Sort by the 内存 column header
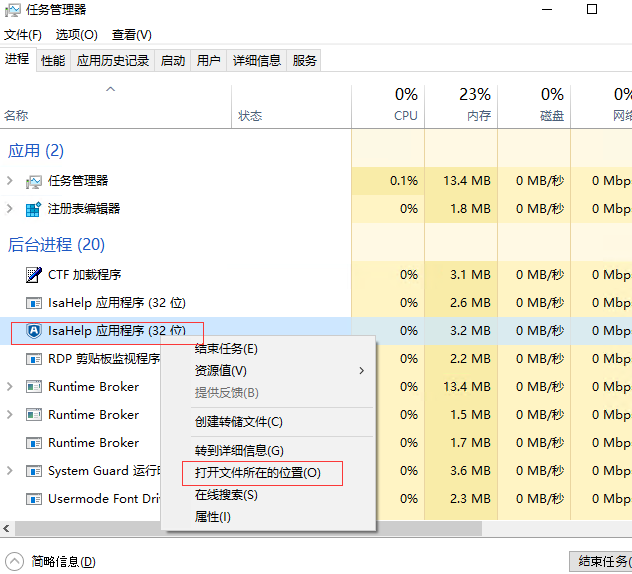This screenshot has height=574, width=632. tap(461, 106)
